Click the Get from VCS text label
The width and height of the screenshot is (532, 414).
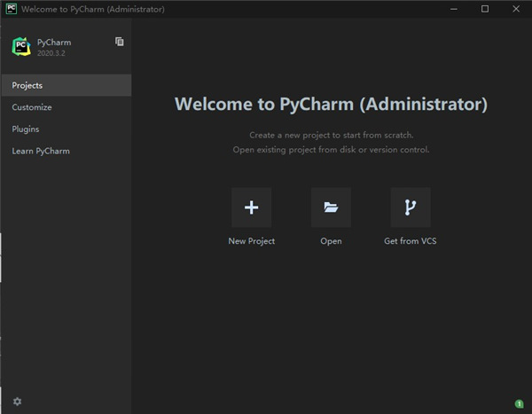click(410, 241)
